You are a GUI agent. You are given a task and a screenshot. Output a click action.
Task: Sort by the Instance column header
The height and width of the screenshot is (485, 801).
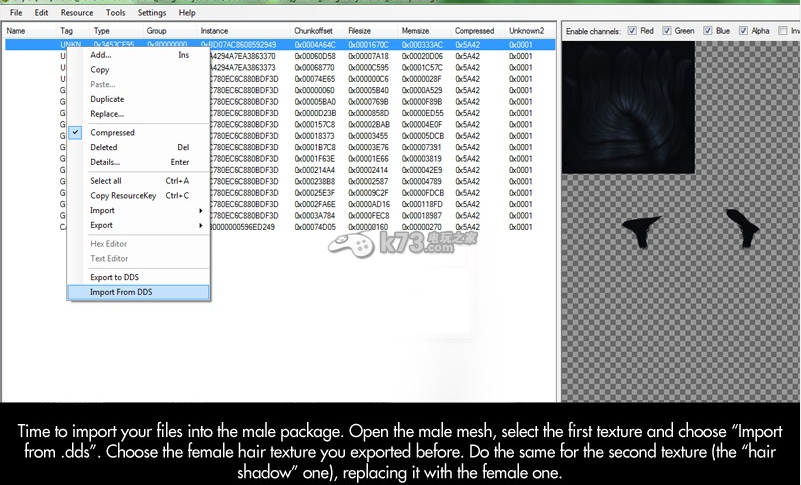(x=213, y=32)
